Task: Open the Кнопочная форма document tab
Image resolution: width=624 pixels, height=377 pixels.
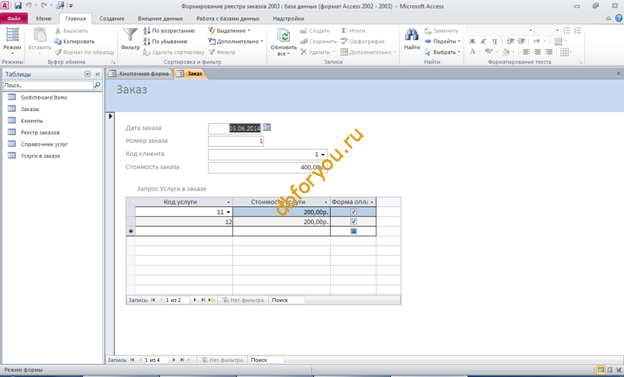Action: [140, 74]
